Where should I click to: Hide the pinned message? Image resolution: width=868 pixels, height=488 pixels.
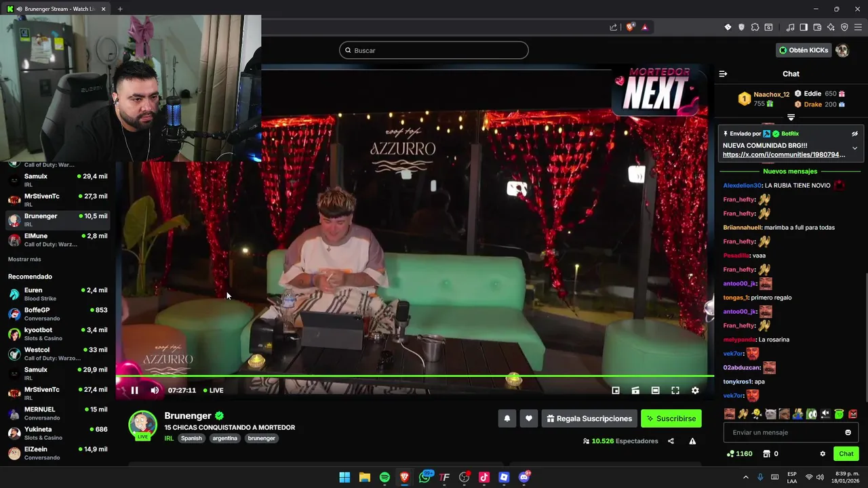[854, 134]
